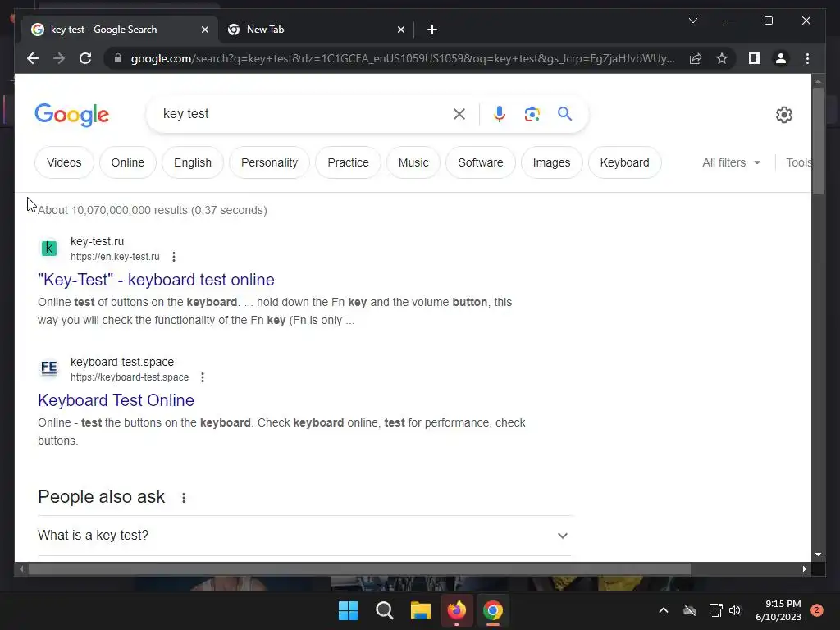
Task: Apply the Software filter chip
Action: (x=481, y=162)
